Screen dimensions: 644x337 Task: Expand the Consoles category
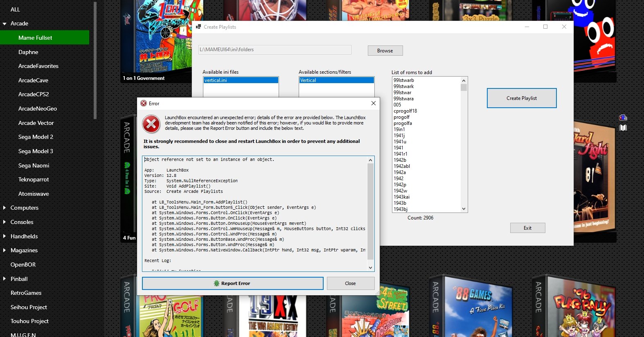(5, 222)
